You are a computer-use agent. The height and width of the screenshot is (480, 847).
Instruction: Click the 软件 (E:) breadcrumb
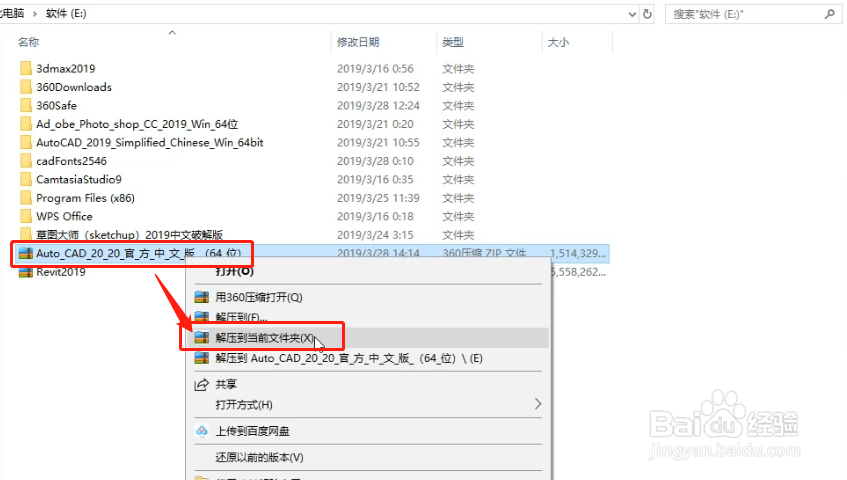[66, 13]
